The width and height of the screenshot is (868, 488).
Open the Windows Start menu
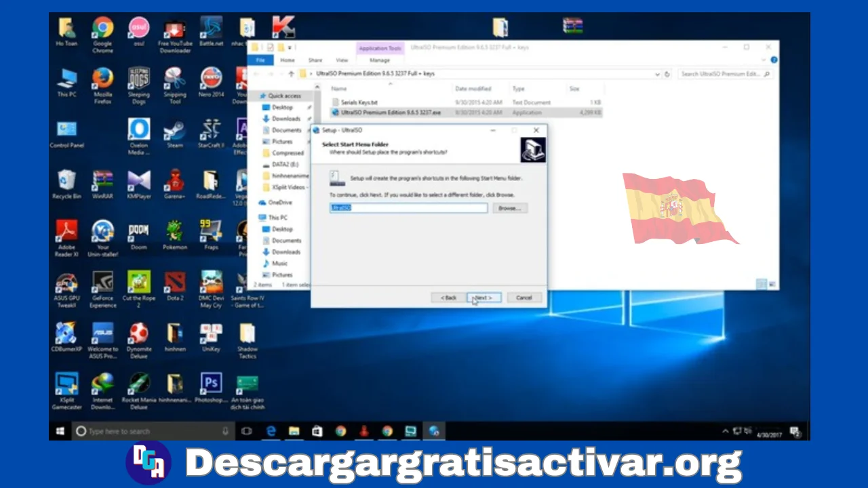pos(60,431)
